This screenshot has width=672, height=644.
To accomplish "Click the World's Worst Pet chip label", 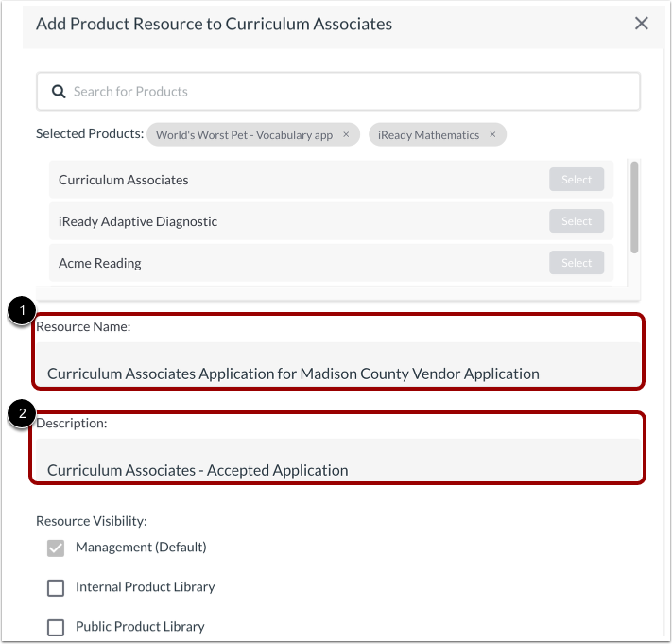I will coord(244,135).
